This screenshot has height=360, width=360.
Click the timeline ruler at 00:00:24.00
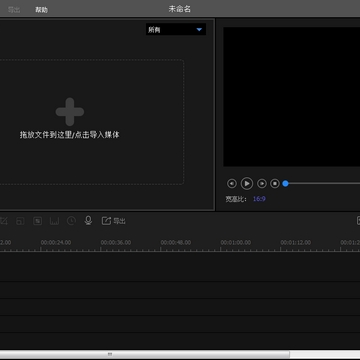(x=56, y=242)
